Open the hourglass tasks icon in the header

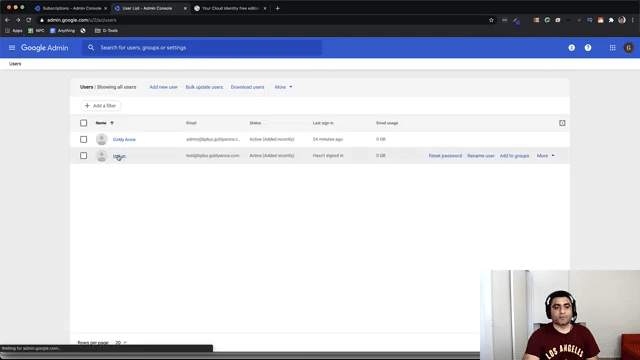[x=571, y=48]
